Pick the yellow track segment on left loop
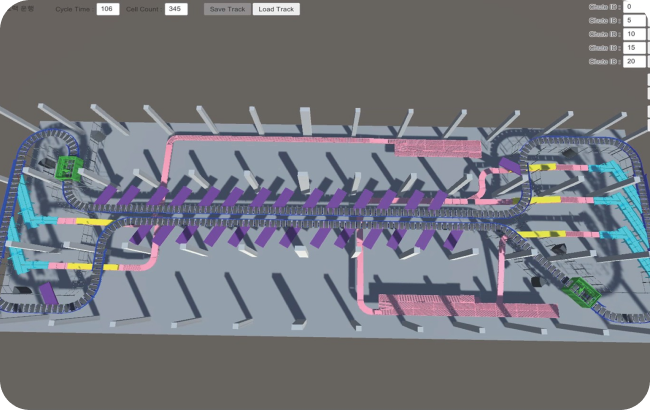Screen dimensions: 650x410 92,221
